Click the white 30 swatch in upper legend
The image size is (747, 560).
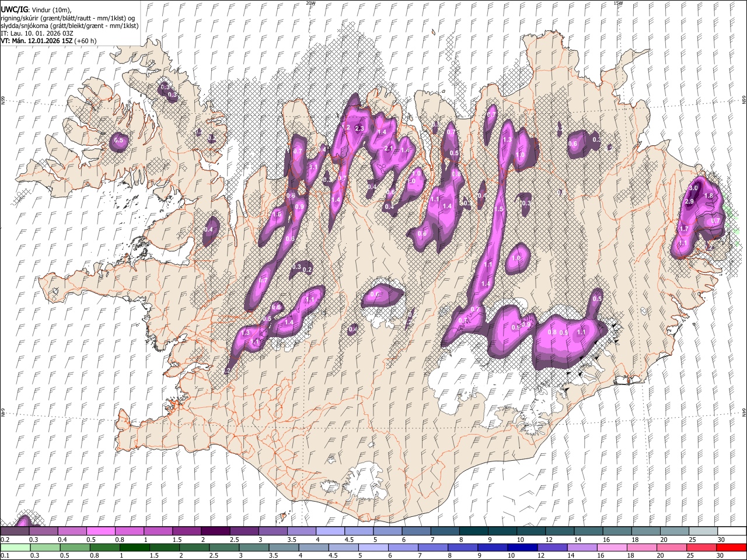click(731, 531)
